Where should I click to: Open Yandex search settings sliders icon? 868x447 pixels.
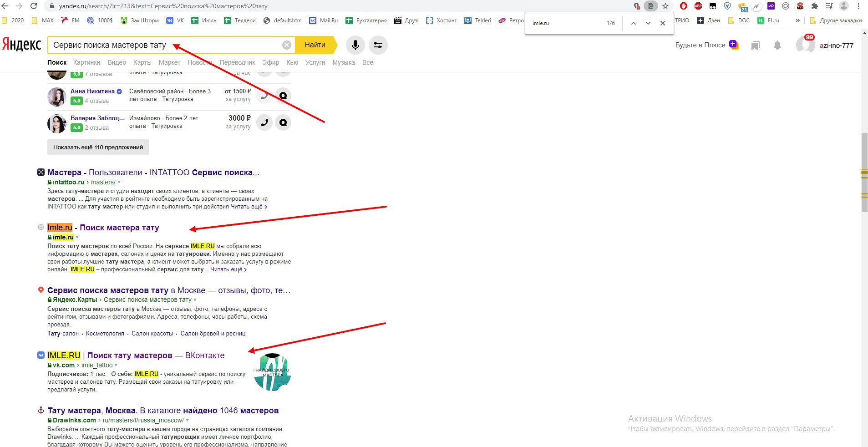[x=378, y=45]
